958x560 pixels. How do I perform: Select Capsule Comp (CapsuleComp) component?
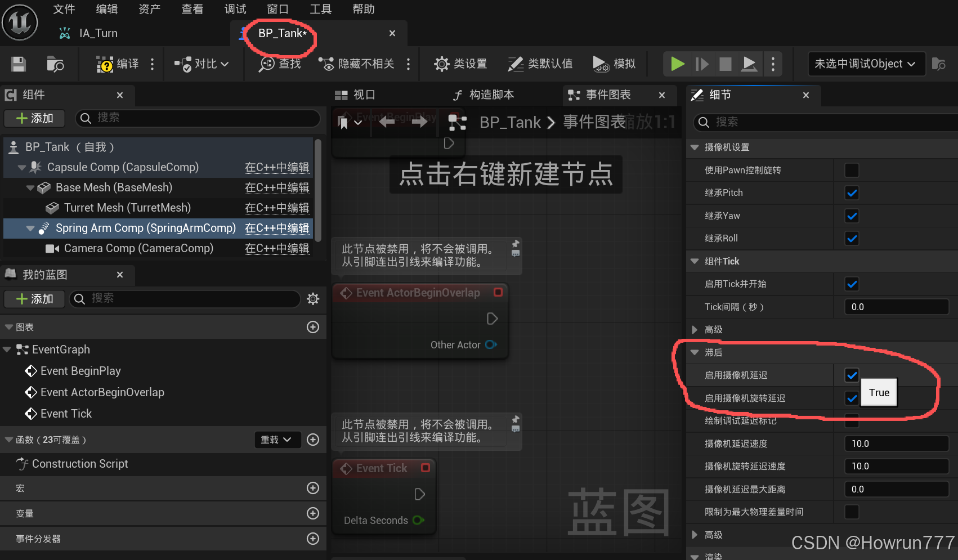(x=123, y=167)
